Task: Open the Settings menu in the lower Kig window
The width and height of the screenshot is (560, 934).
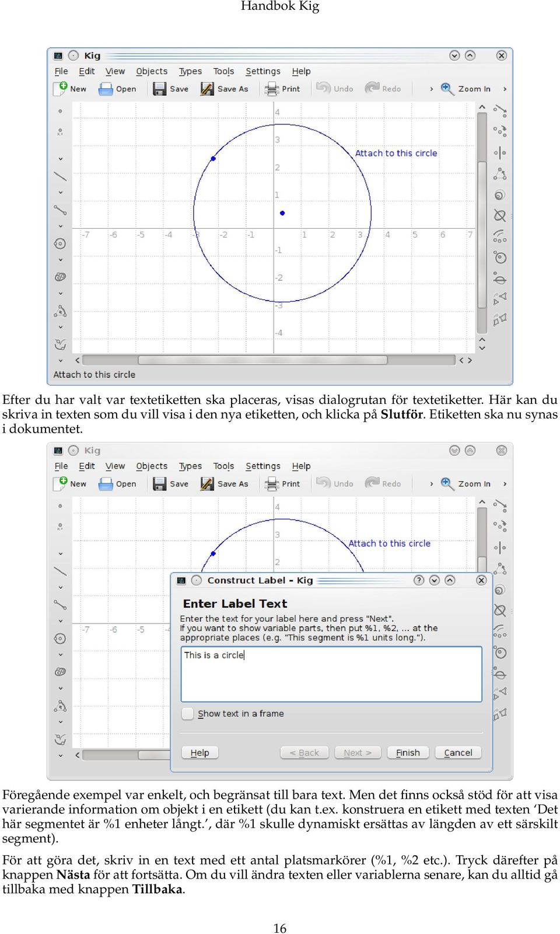Action: (263, 466)
